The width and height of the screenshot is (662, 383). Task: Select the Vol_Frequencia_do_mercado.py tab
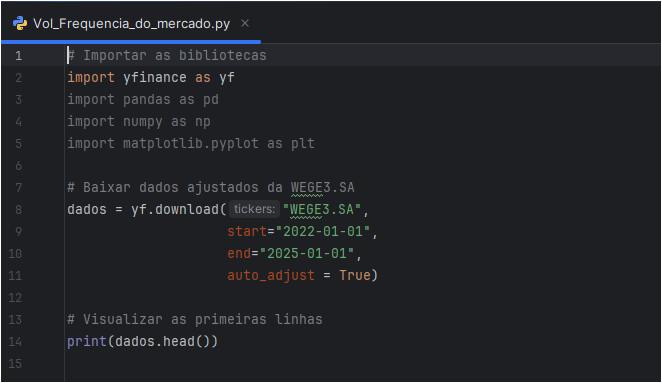131,24
